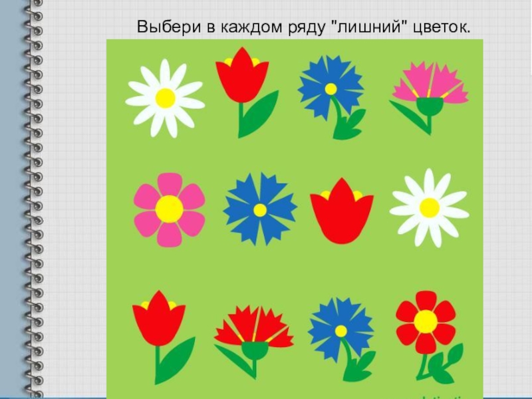Click the stemless blue cornflower in the middle row
The height and width of the screenshot is (399, 532).
pos(260,209)
